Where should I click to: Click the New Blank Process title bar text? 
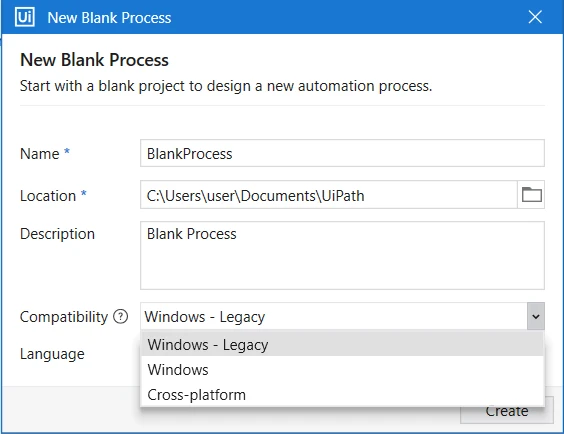click(109, 18)
